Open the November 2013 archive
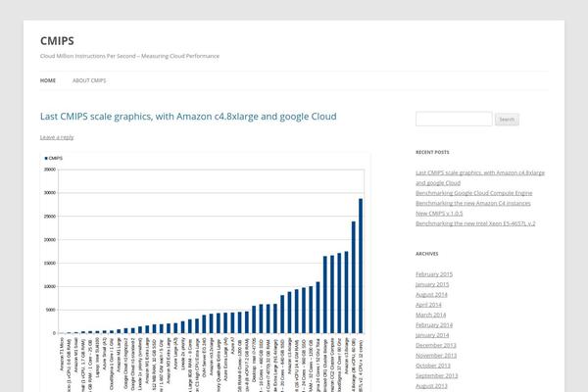The width and height of the screenshot is (588, 392). 436,356
